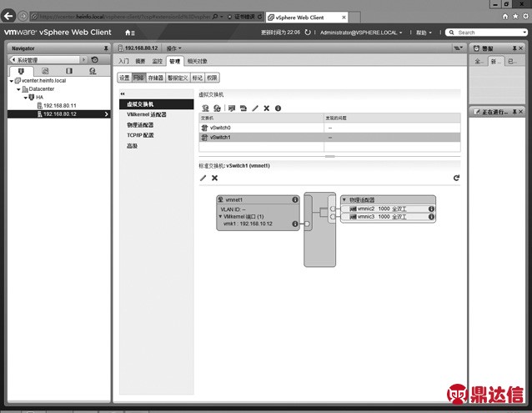Image resolution: width=532 pixels, height=413 pixels.
Task: Pin the Alarms panel
Action: [514, 48]
